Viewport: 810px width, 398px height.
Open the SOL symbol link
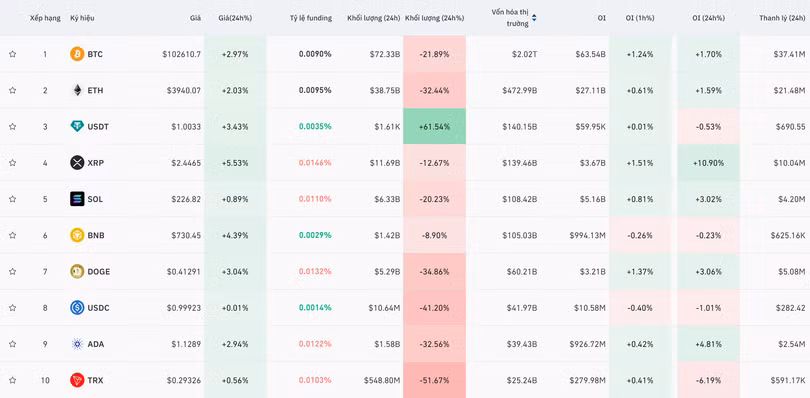click(x=95, y=199)
